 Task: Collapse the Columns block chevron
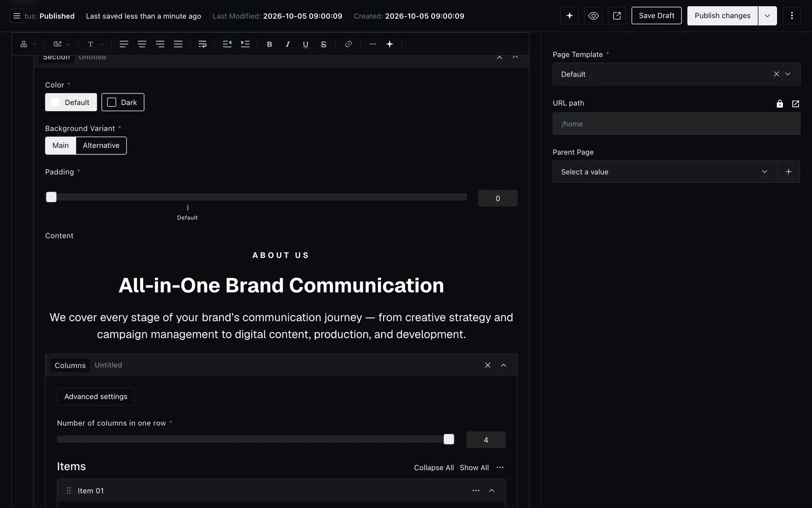click(503, 365)
